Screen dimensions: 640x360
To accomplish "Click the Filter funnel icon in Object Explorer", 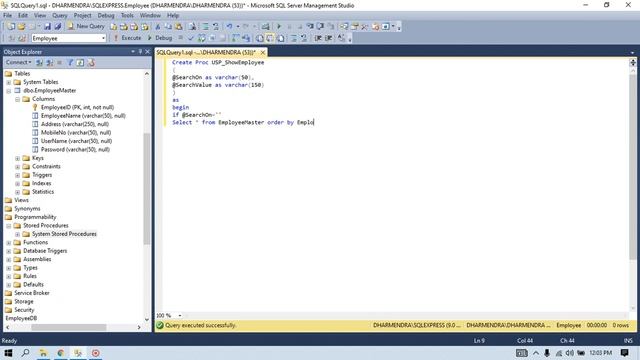I will [70, 62].
